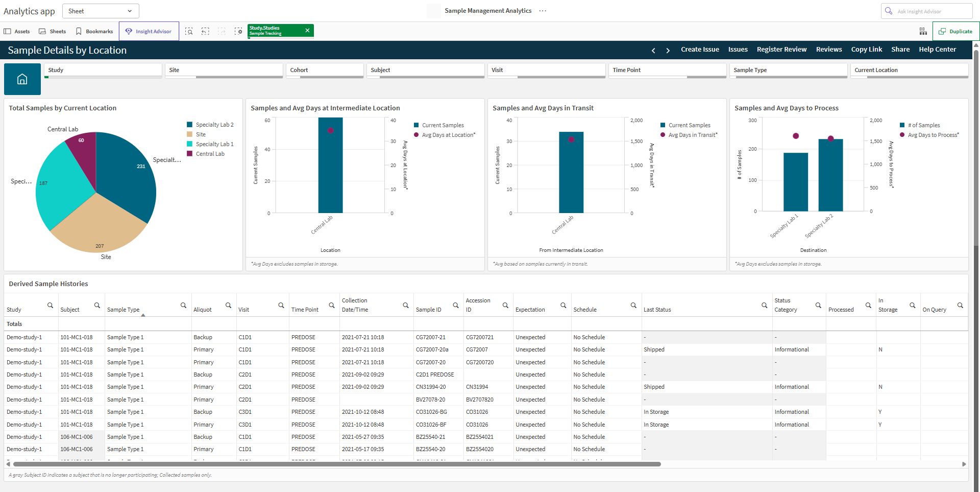980x492 pixels.
Task: Expand the Sample Type filter pane
Action: pyautogui.click(x=789, y=71)
